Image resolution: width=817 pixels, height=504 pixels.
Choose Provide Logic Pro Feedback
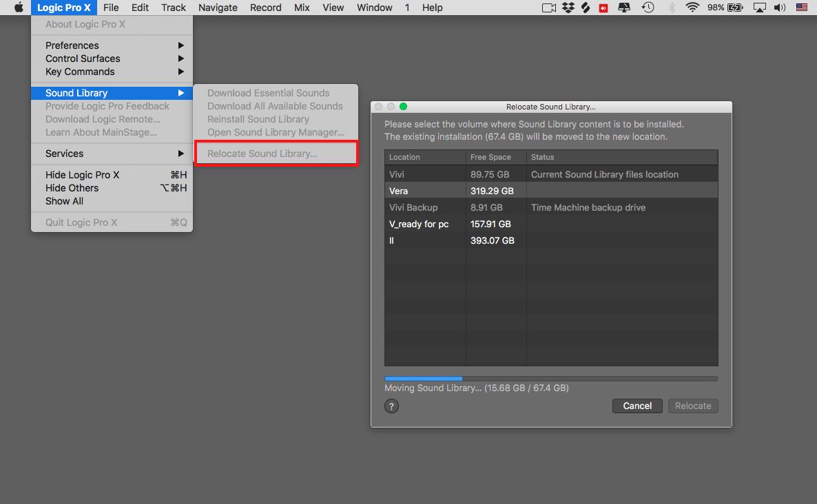click(x=112, y=106)
